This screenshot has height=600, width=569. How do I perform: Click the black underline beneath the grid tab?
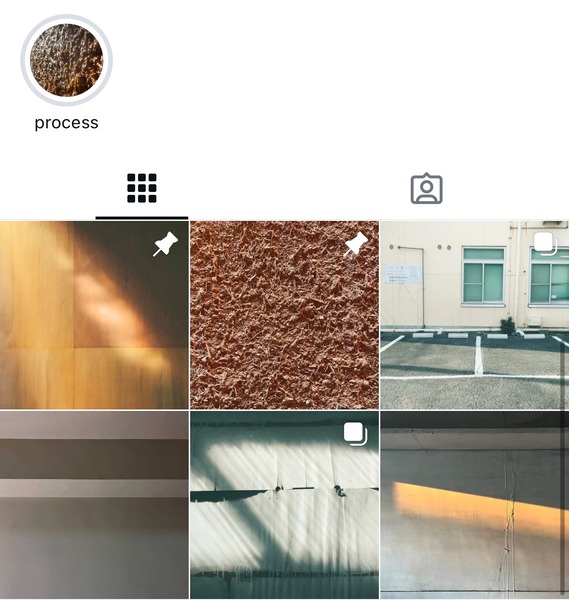[142, 218]
